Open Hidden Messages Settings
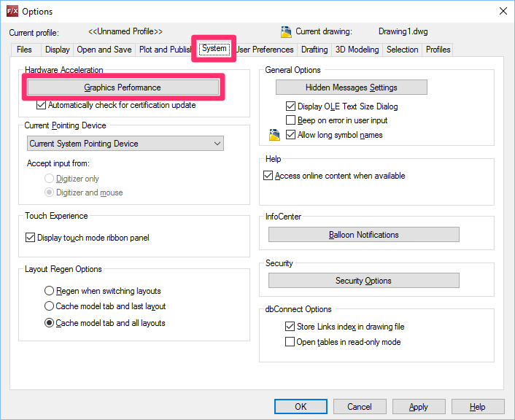Viewport: 515px width, 420px height. click(352, 87)
